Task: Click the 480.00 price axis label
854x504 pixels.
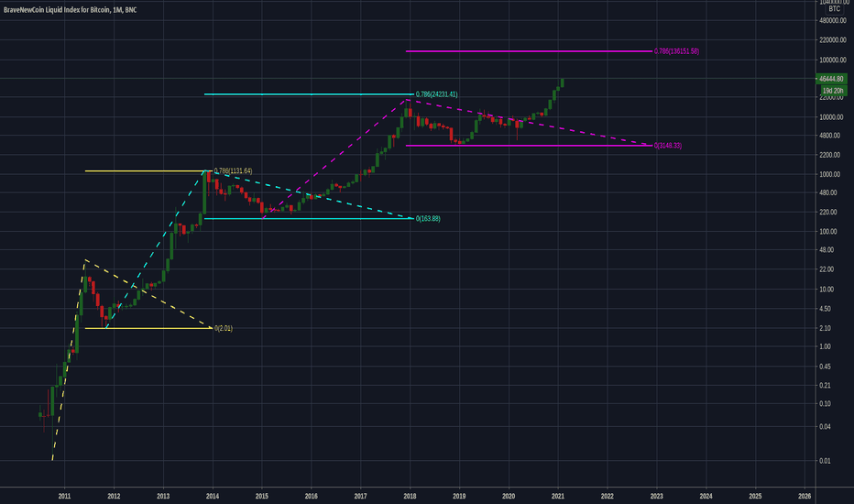Action: click(828, 192)
